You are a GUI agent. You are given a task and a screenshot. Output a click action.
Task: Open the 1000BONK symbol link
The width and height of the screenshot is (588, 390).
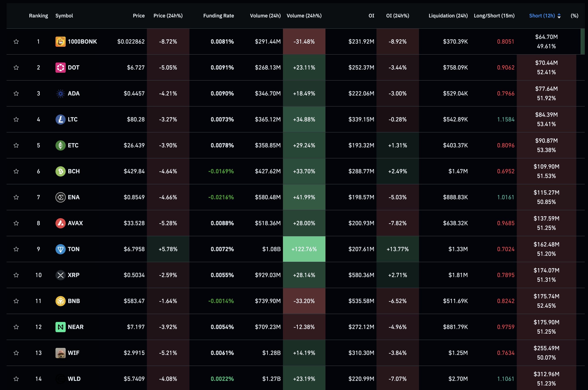pyautogui.click(x=82, y=41)
